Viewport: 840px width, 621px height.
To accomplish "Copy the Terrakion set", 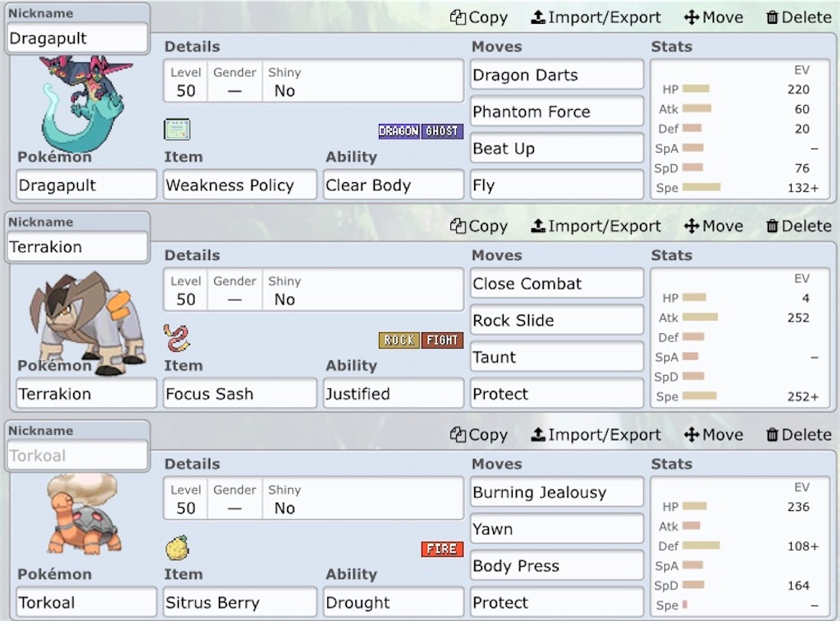I will (x=479, y=226).
